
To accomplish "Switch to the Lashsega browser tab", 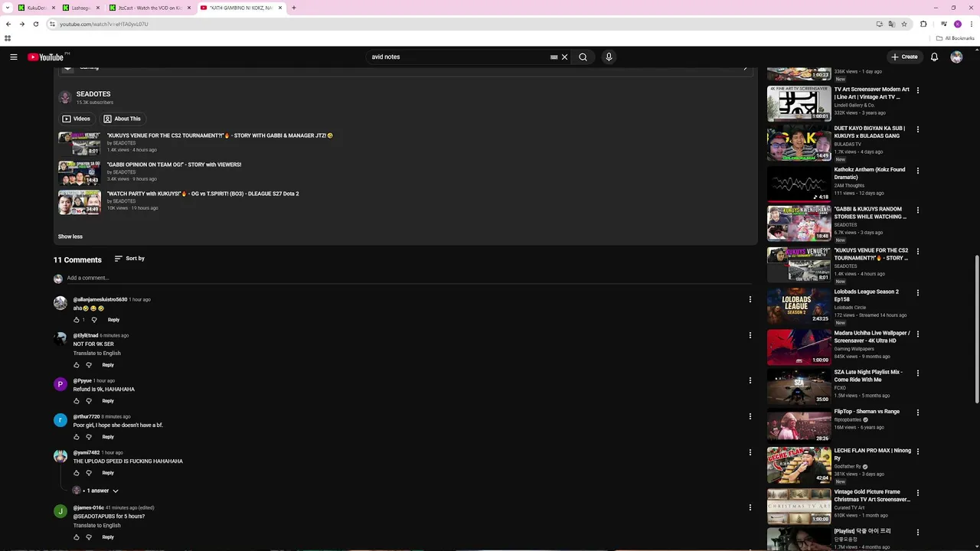I will tap(80, 8).
